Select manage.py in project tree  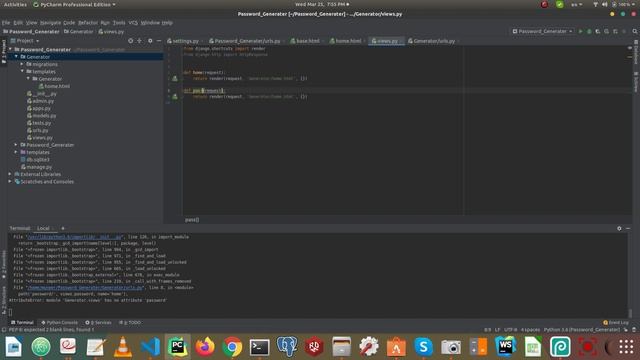37,167
